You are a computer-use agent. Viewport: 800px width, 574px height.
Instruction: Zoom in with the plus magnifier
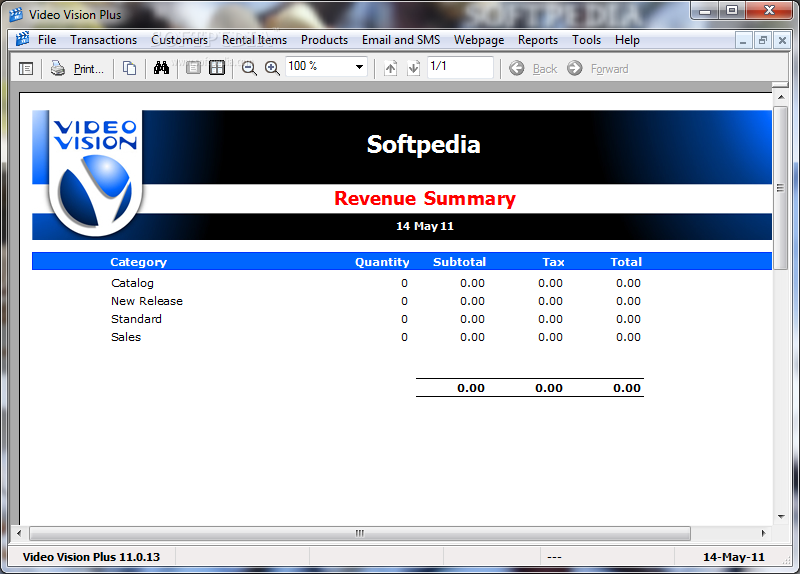tap(272, 68)
